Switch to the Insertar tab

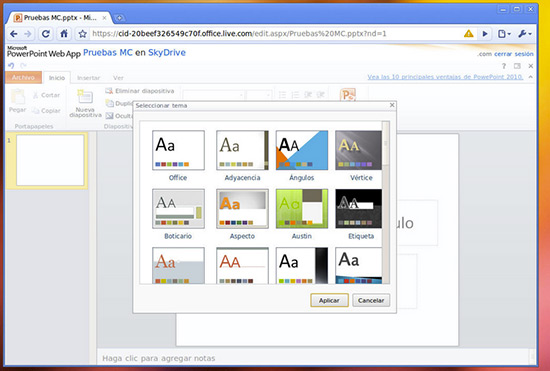(x=88, y=78)
